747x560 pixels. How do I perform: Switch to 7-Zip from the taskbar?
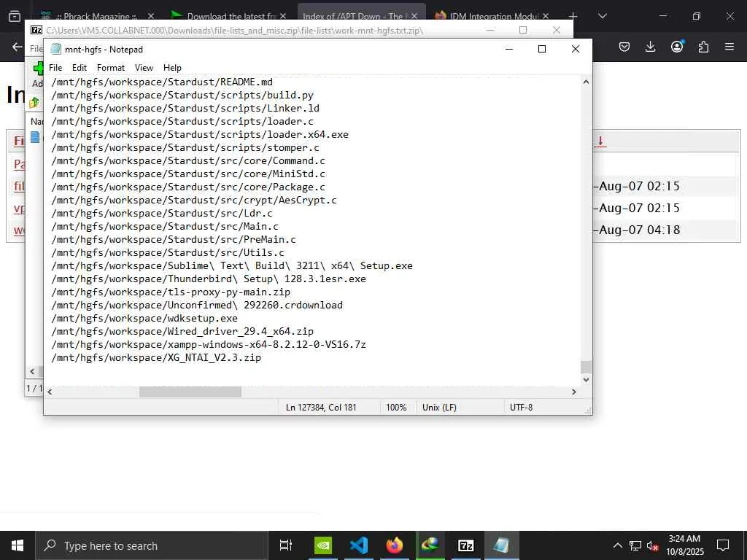point(466,545)
